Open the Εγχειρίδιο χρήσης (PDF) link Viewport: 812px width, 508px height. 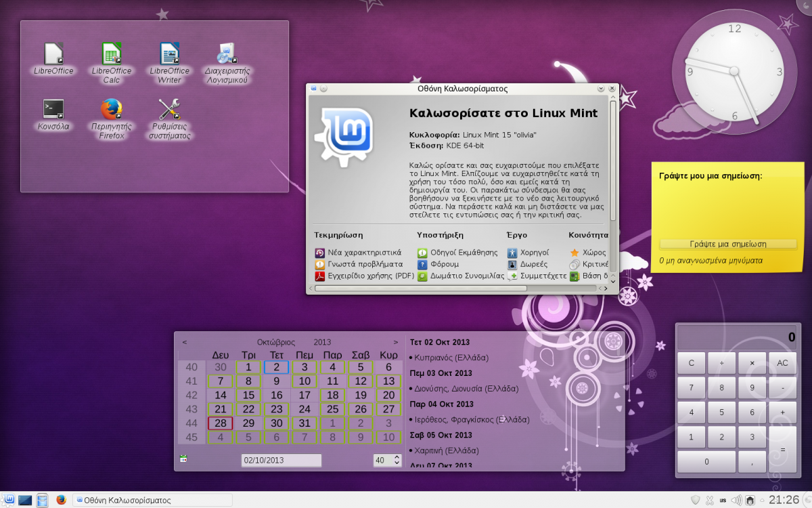(371, 276)
